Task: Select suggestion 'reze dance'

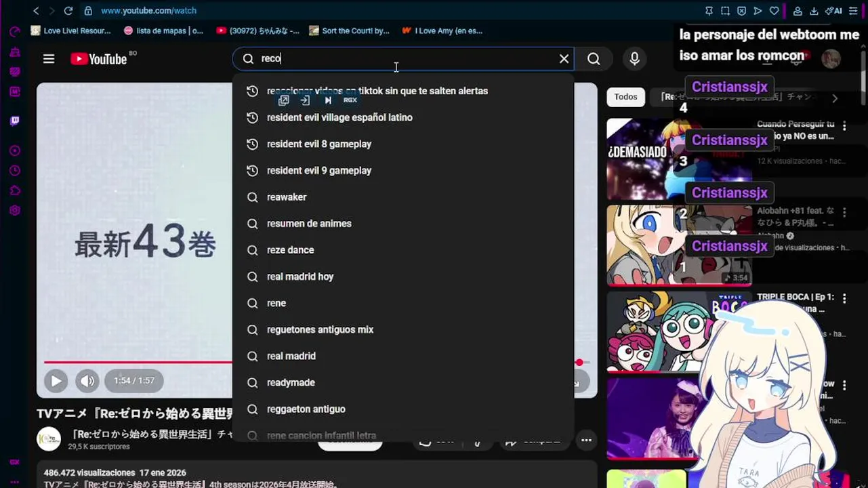Action: [x=403, y=250]
